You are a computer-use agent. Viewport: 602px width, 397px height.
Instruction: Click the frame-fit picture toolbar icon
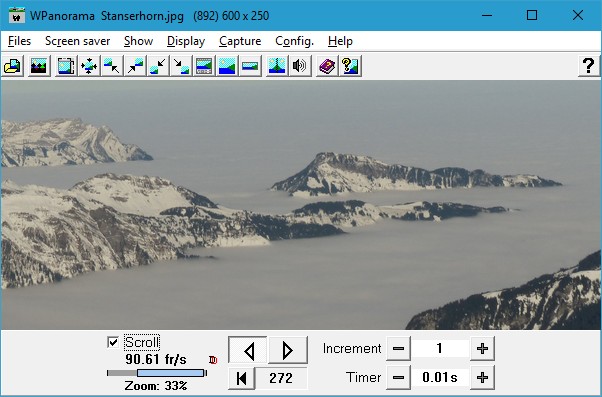click(x=66, y=66)
